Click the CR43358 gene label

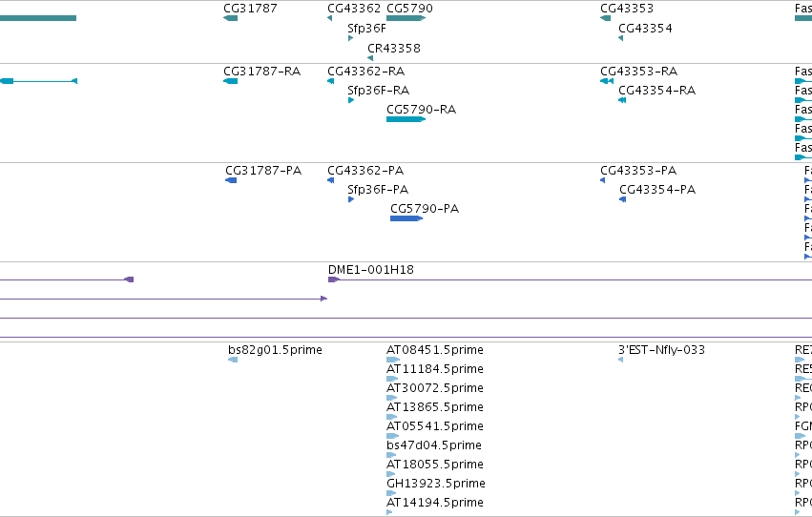pos(394,48)
